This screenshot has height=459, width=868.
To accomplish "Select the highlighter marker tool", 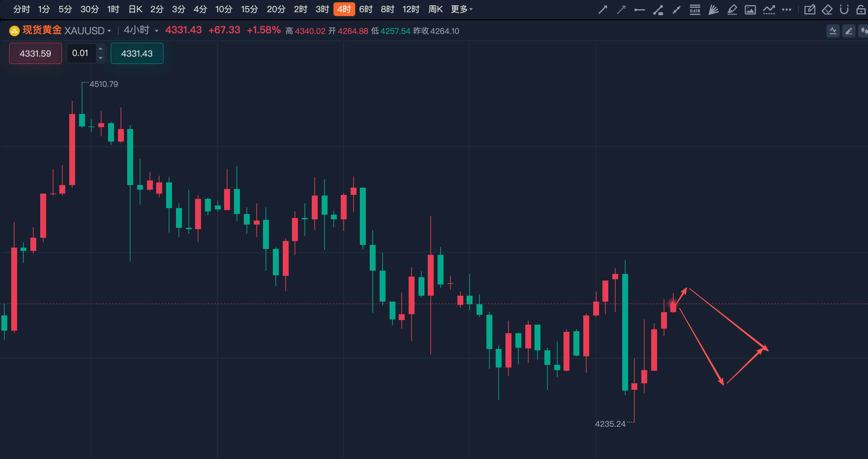I will click(732, 10).
